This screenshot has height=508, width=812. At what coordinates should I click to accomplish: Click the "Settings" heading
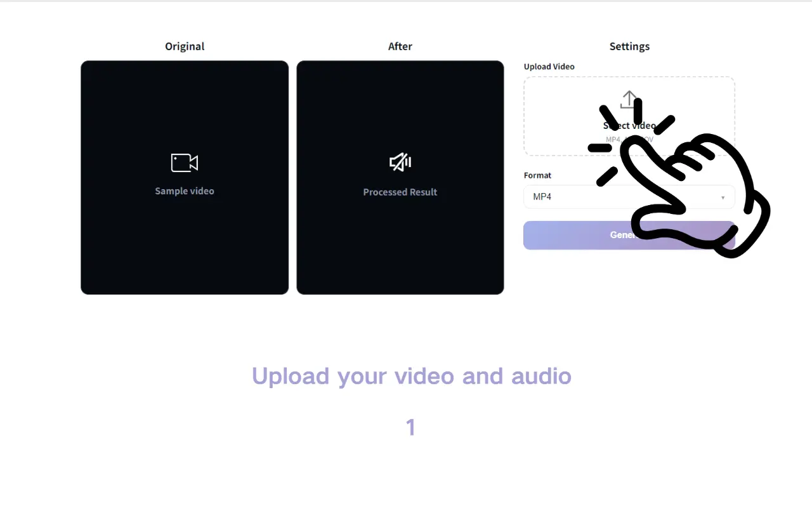629,46
